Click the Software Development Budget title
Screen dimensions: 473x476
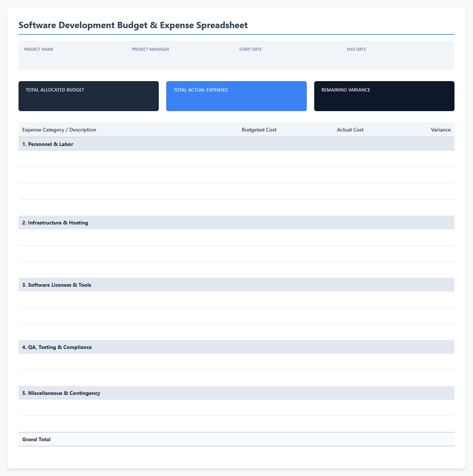coord(133,25)
